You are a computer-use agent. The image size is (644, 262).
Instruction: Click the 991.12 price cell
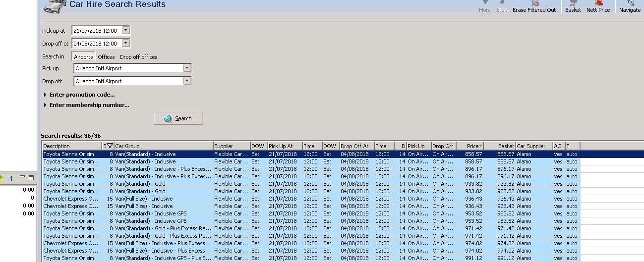[x=469, y=258]
